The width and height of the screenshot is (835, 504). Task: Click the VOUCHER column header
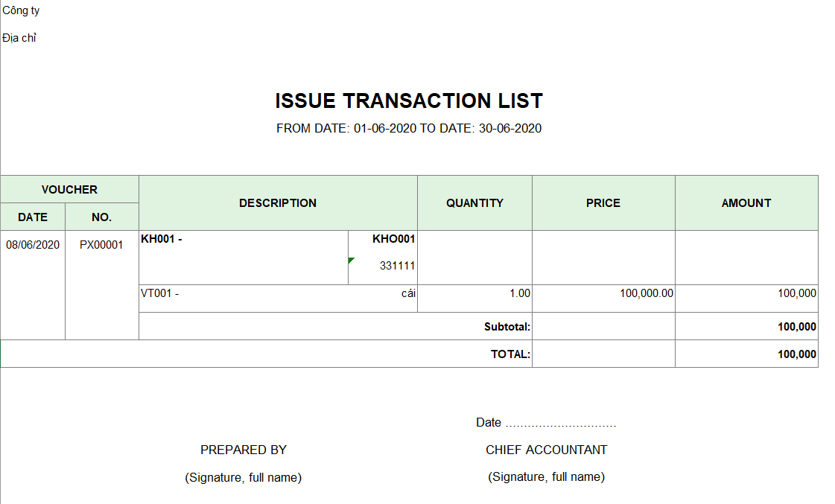(x=69, y=190)
